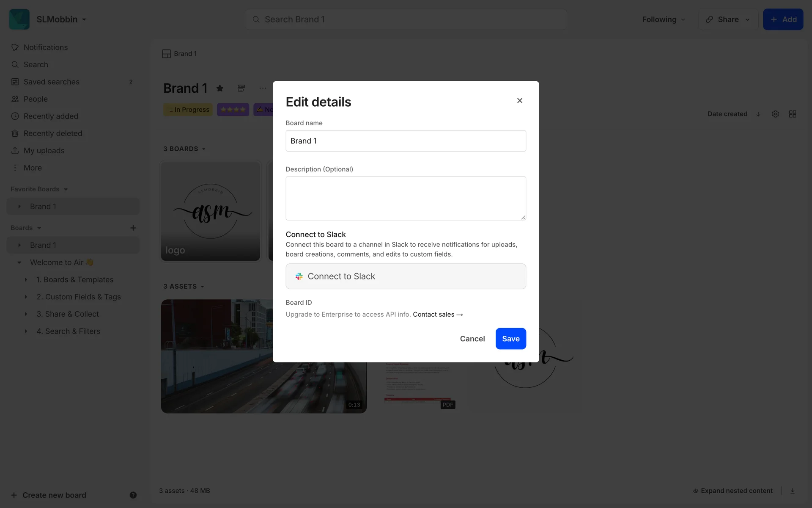Click the help question mark icon
Viewport: 812px width, 508px height.
[x=133, y=495]
